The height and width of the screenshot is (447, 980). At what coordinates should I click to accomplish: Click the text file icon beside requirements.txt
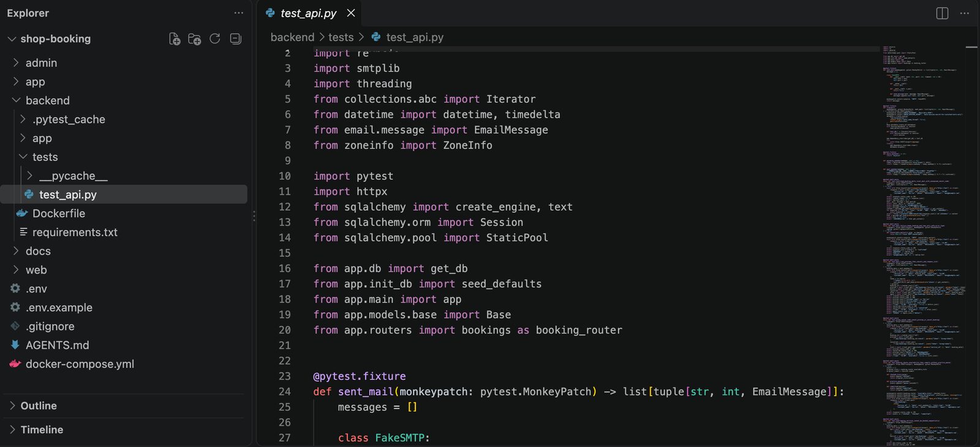(23, 232)
